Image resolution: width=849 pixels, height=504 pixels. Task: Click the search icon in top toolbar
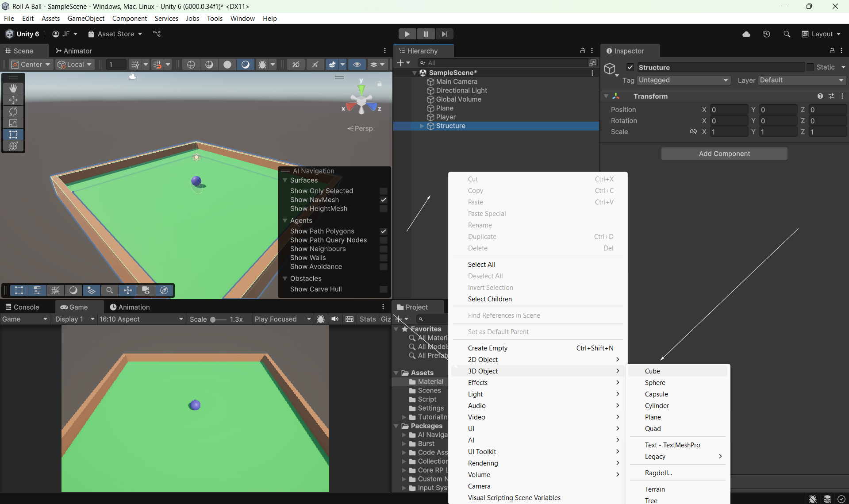[x=787, y=34]
